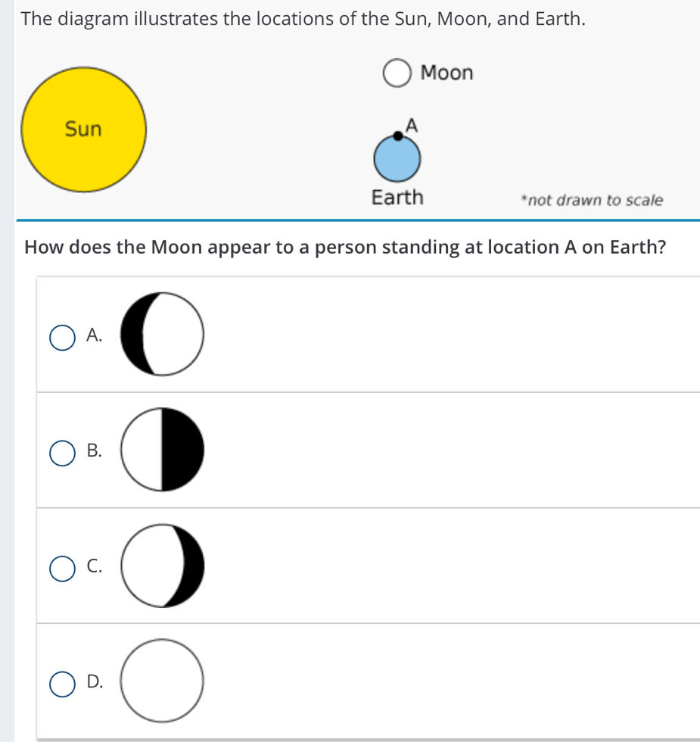
Task: Click the moon image with dark left sliver
Action: 162,334
